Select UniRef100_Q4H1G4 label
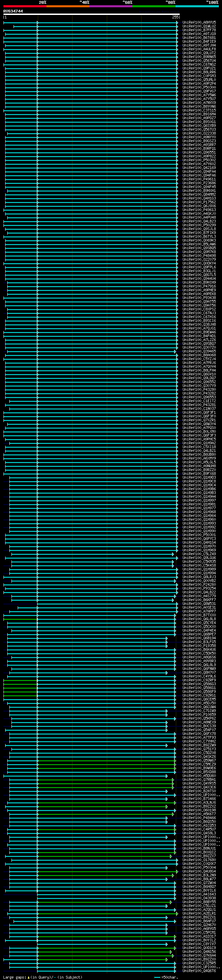 point(199,543)
